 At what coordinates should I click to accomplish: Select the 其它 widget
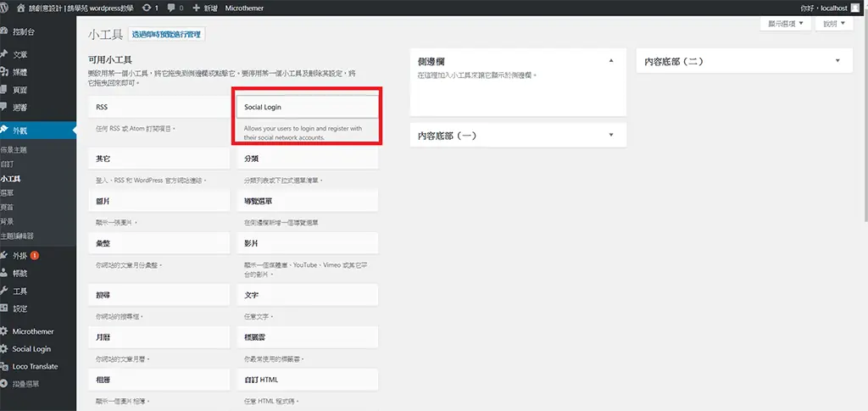pyautogui.click(x=159, y=158)
